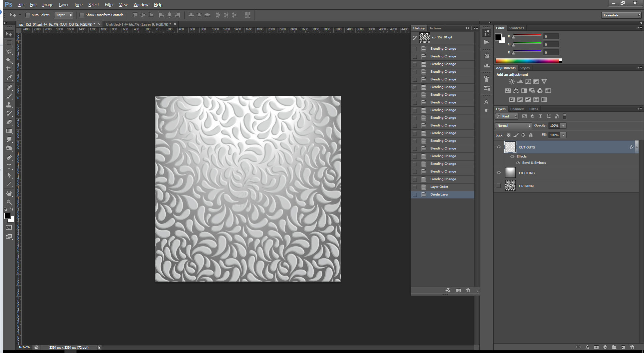
Task: Select the Eyedropper tool
Action: 9,78
